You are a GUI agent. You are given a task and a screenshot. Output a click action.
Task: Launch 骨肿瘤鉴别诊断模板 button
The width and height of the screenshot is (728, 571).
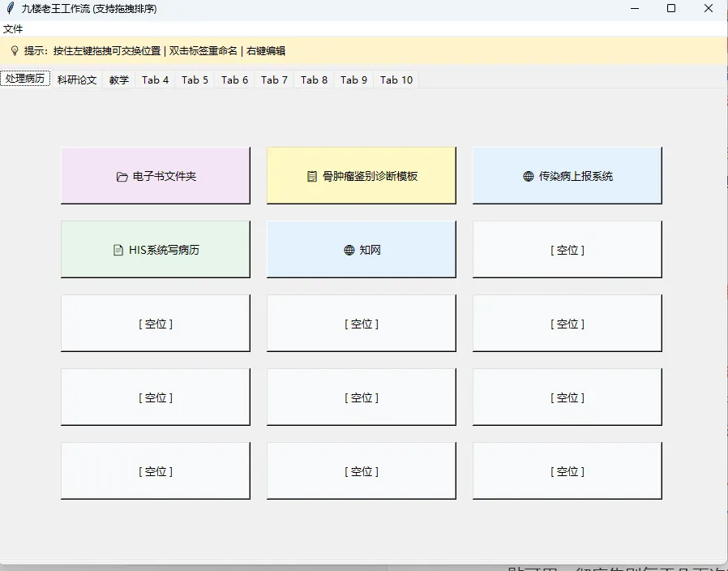coord(362,176)
